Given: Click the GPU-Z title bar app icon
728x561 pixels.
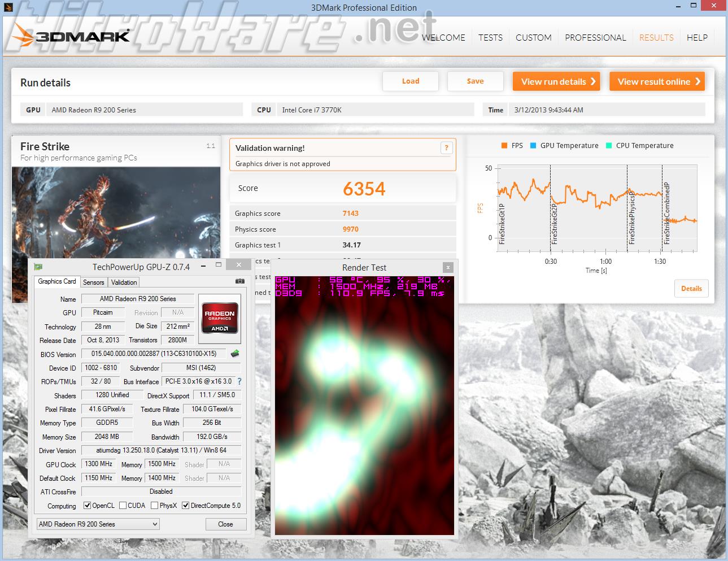Looking at the screenshot, I should pos(38,267).
